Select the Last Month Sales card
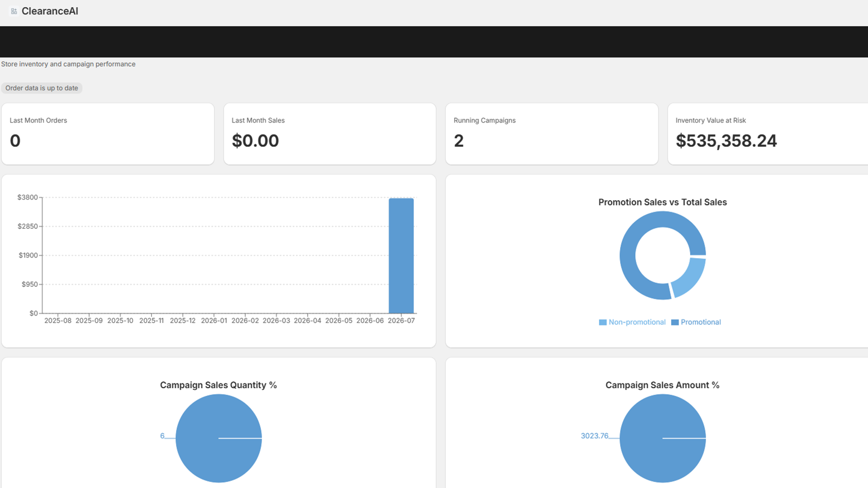This screenshot has height=488, width=868. tap(330, 134)
